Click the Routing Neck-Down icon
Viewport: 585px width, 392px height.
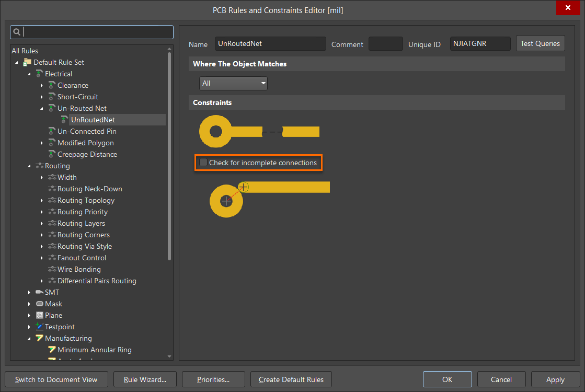point(52,189)
